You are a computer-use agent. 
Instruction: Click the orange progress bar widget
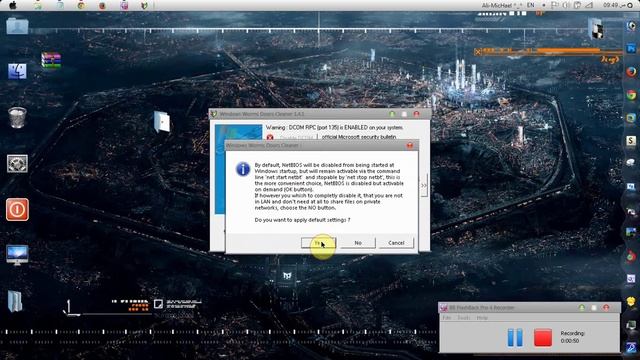pyautogui.click(x=548, y=51)
